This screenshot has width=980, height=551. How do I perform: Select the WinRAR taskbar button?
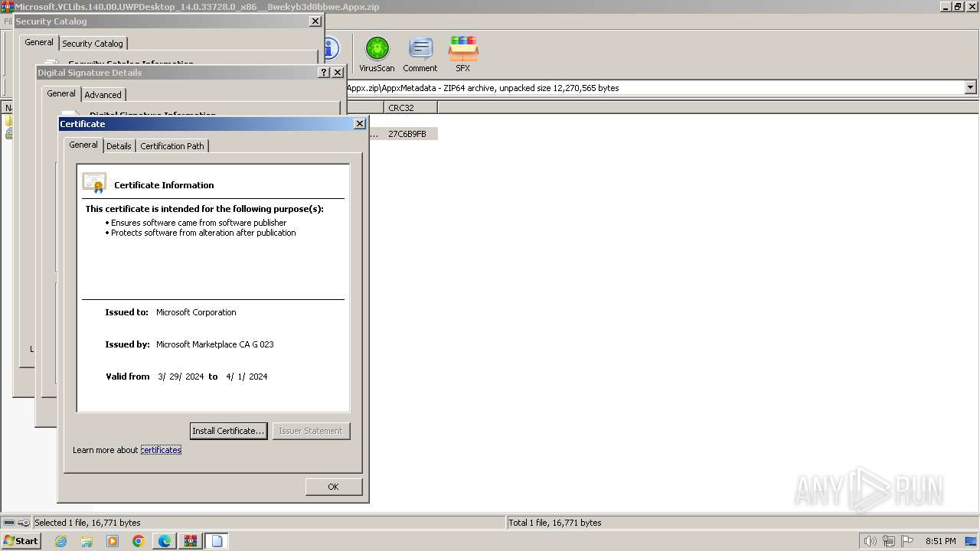[x=191, y=541]
